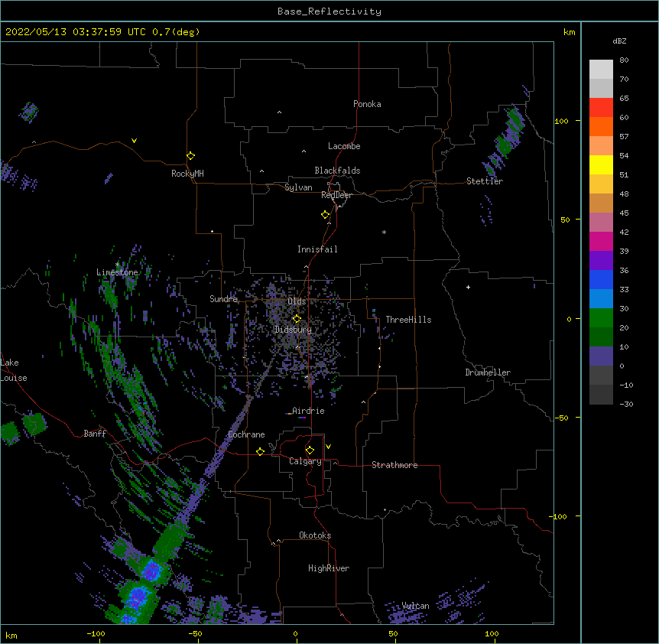Select the Airdrie label

308,411
